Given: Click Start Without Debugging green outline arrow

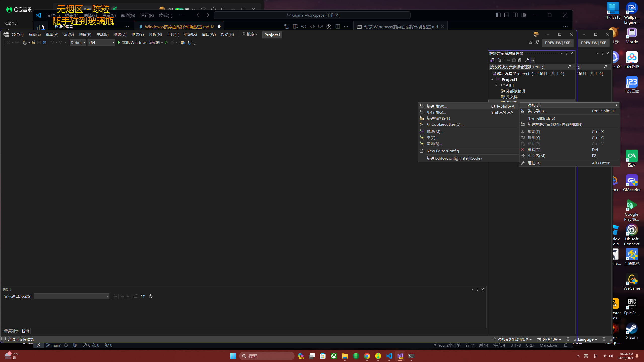Looking at the screenshot, I should tap(166, 42).
